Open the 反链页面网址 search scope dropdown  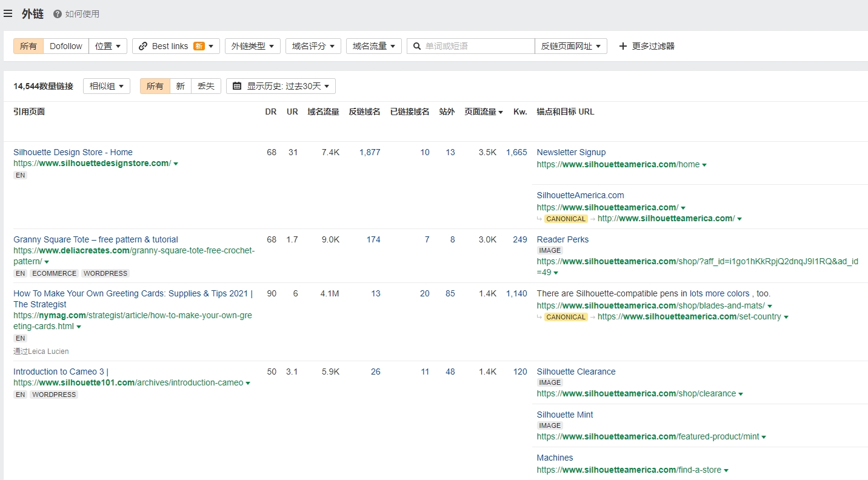tap(571, 46)
